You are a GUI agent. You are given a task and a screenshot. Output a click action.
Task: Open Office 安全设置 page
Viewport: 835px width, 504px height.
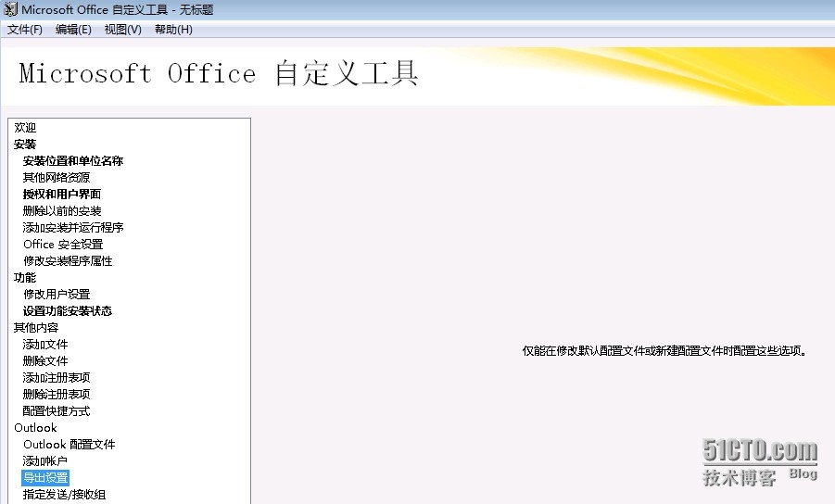coord(63,245)
